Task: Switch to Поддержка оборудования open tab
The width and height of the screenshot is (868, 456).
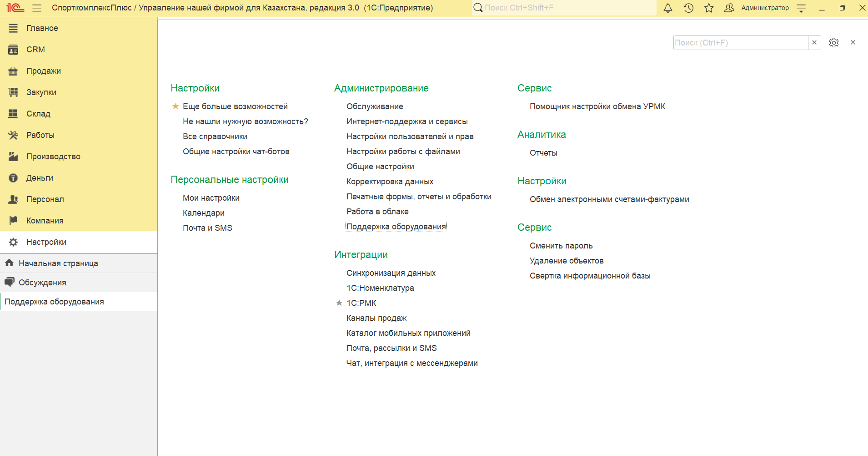Action: coord(79,301)
